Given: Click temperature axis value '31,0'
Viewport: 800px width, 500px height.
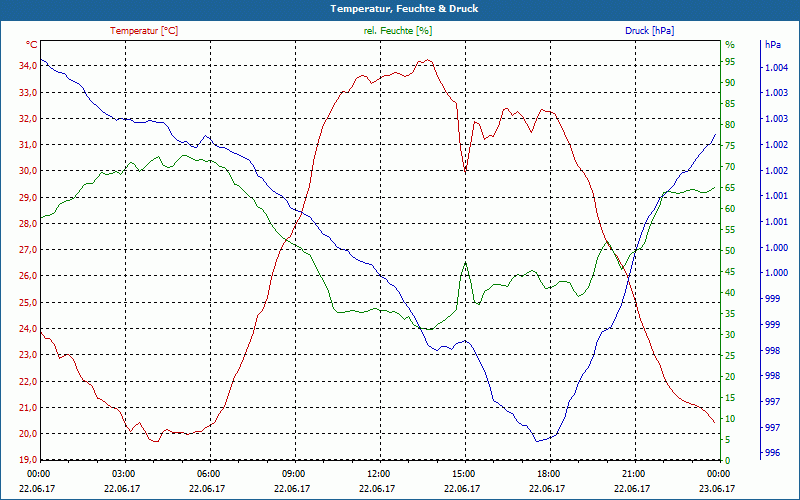Looking at the screenshot, I should [x=28, y=145].
